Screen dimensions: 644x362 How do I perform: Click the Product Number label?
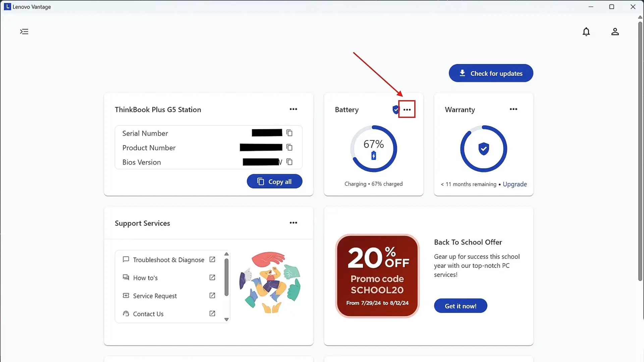coord(149,148)
